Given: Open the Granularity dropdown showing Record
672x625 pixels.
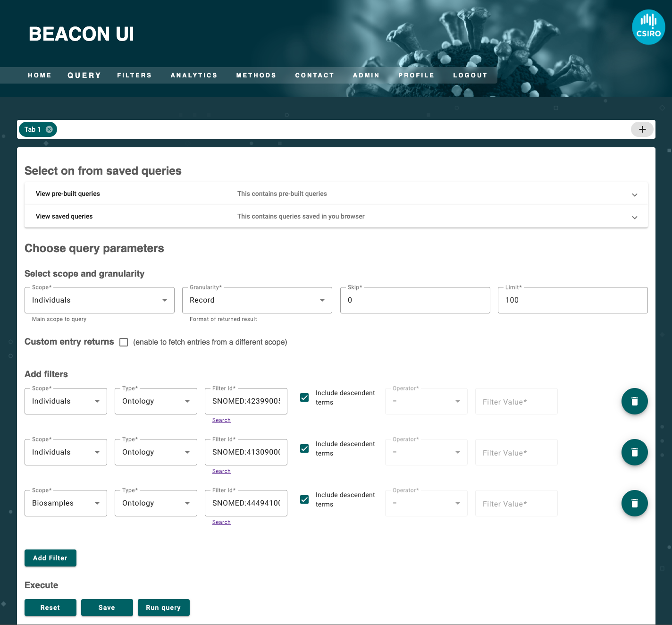Looking at the screenshot, I should [x=257, y=300].
